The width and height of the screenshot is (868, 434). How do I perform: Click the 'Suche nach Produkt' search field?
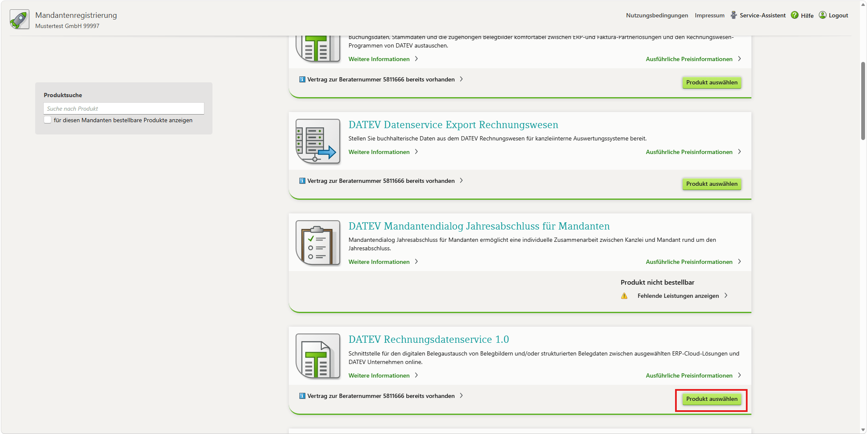[124, 109]
